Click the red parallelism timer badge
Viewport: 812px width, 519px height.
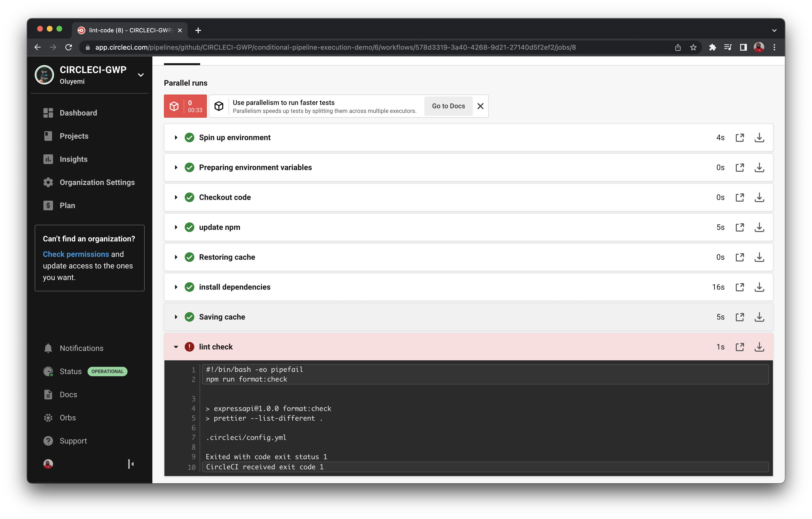(185, 106)
